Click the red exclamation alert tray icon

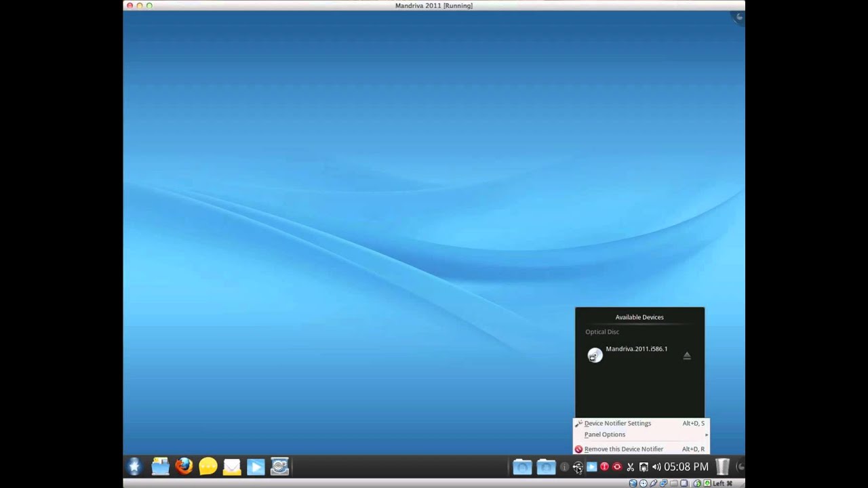coord(604,466)
